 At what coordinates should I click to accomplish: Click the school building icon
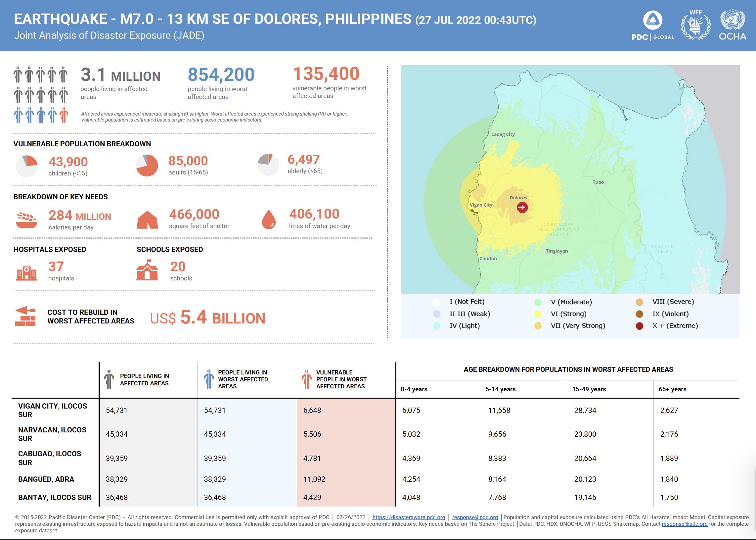pos(147,270)
